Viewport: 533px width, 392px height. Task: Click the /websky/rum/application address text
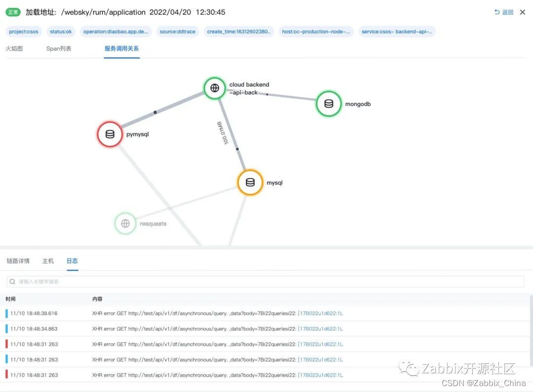pos(103,12)
